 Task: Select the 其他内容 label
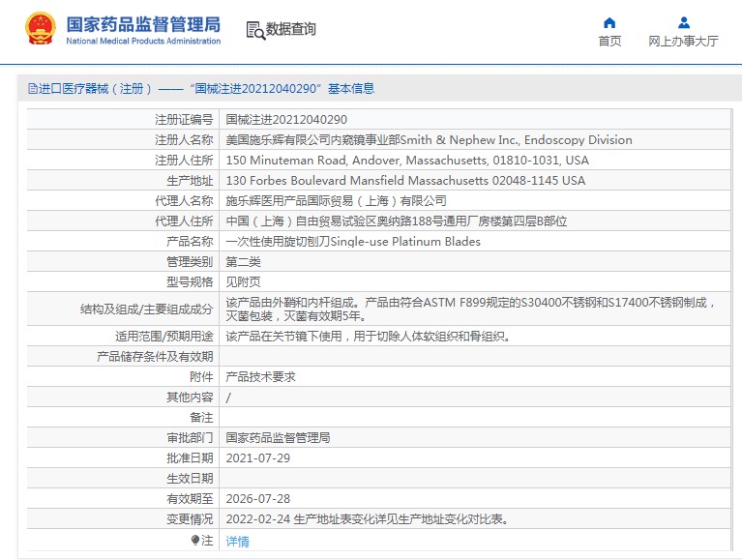pyautogui.click(x=190, y=398)
